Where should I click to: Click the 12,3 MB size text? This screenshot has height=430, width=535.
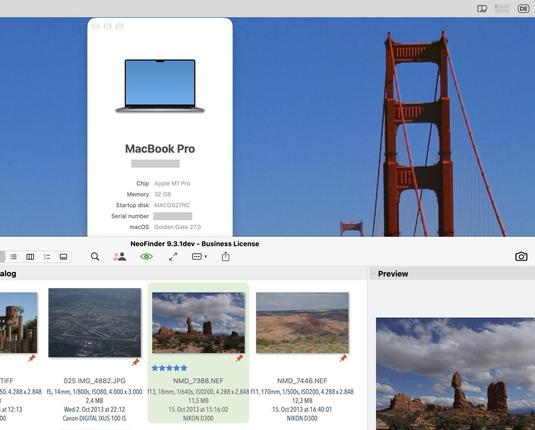coord(302,400)
